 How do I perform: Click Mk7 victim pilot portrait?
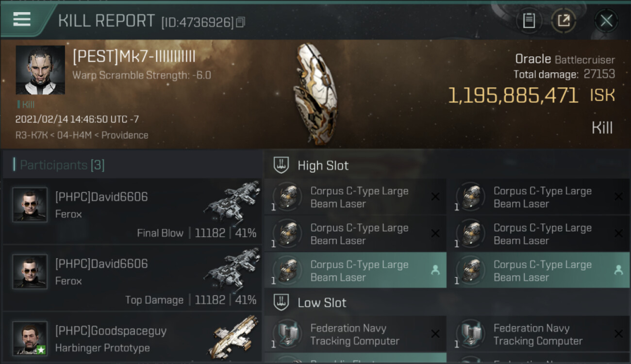point(40,70)
